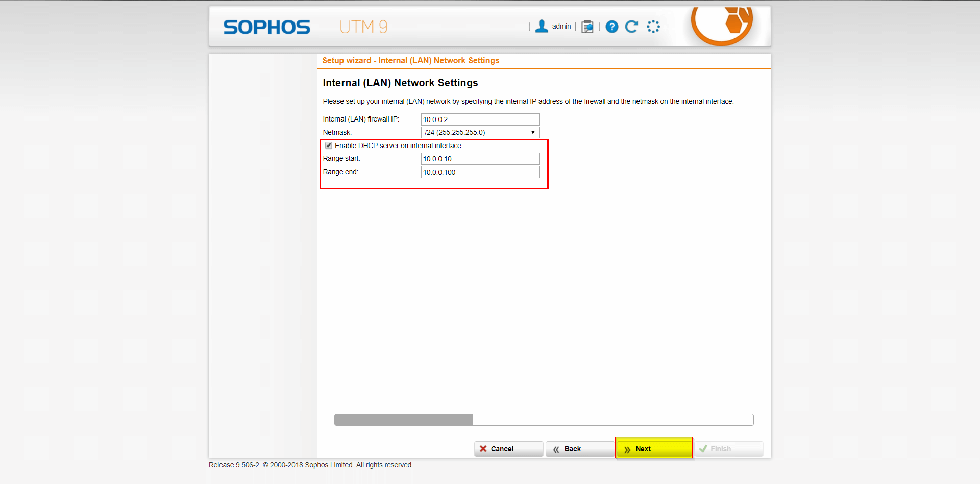The image size is (980, 484).
Task: Click the orange hexagon globe emblem
Action: 722,26
